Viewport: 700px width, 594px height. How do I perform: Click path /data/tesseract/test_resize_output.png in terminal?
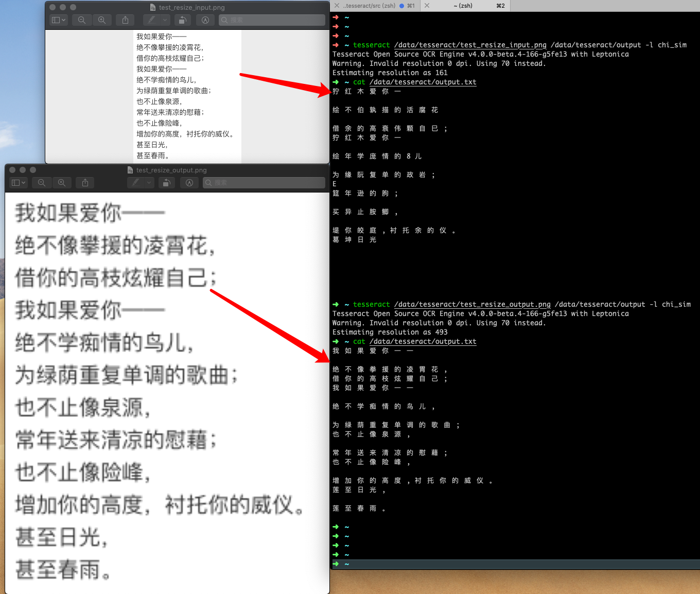(x=472, y=304)
